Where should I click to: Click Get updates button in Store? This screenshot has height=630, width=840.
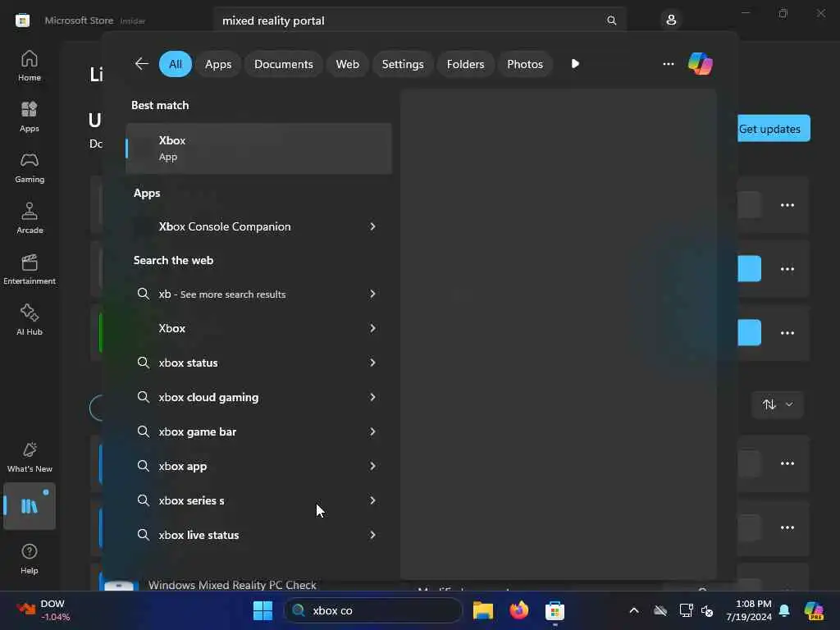[774, 129]
